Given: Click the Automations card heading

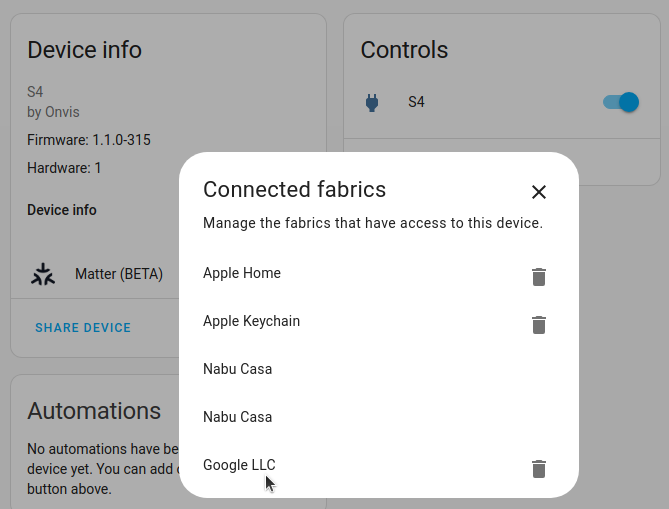Looking at the screenshot, I should coord(94,410).
